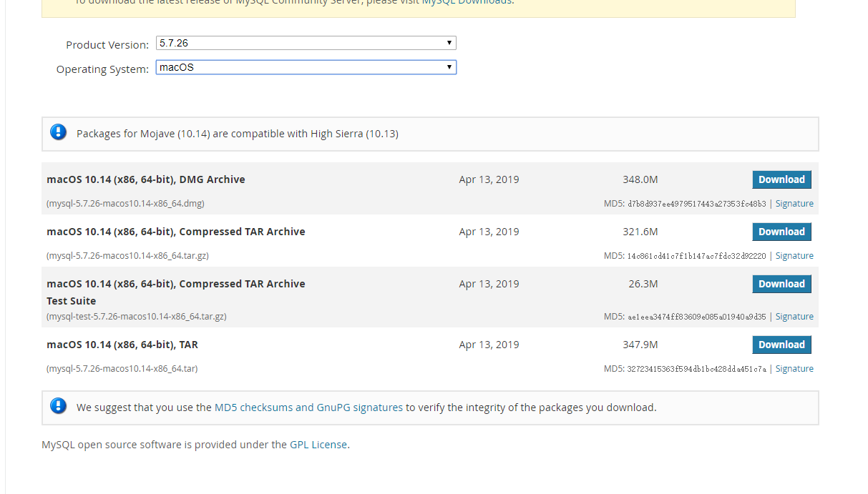Image resolution: width=868 pixels, height=494 pixels.
Task: Click the TAR package MD5 checksum value
Action: (697, 369)
